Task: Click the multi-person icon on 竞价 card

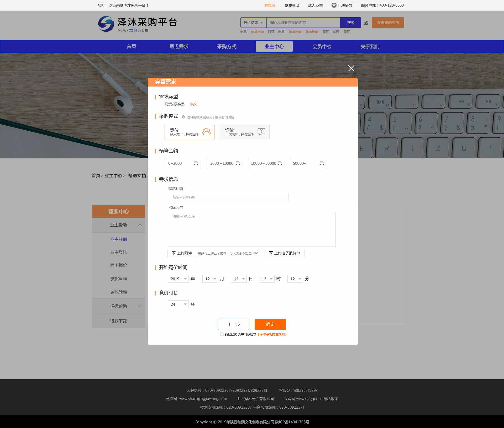Action: 206,132
